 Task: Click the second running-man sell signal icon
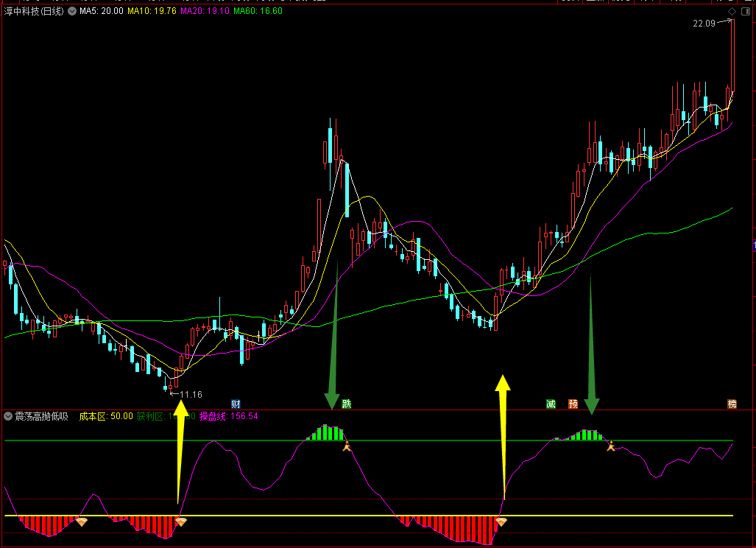pos(611,446)
